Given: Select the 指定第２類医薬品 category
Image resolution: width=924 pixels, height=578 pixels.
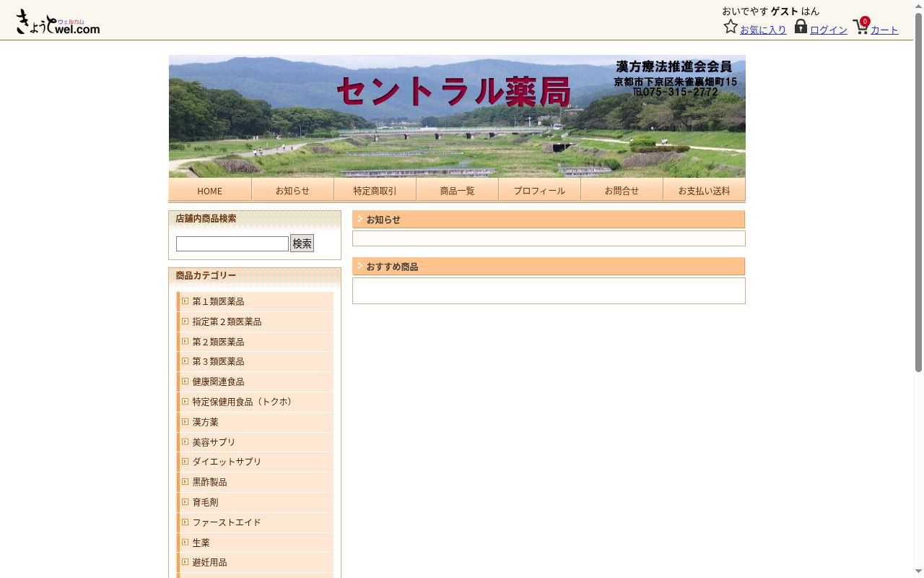Looking at the screenshot, I should click(255, 322).
